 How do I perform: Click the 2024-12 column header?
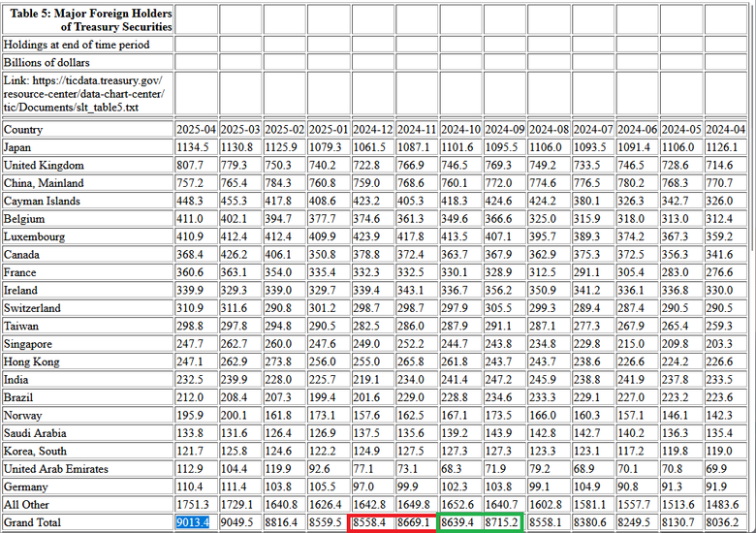click(373, 130)
